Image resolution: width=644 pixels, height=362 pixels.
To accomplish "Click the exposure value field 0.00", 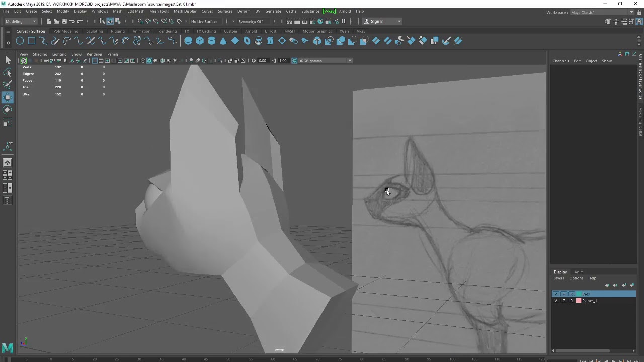I will (x=262, y=61).
